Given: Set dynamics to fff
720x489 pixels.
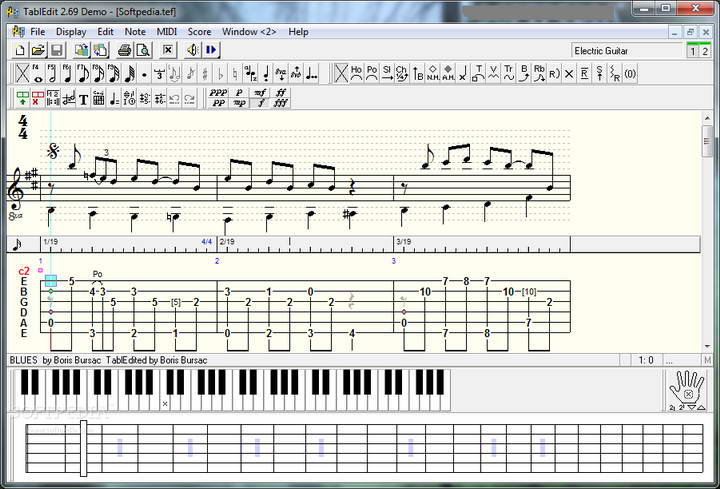Looking at the screenshot, I should 281,103.
